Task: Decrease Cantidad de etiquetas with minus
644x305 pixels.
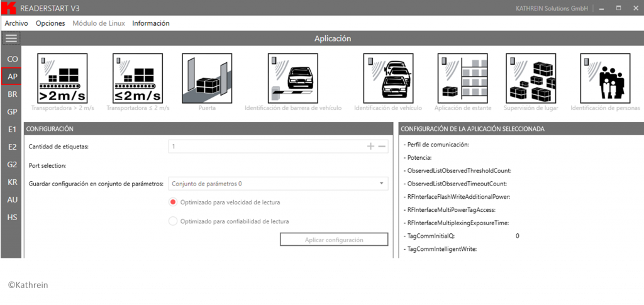Action: click(x=382, y=147)
